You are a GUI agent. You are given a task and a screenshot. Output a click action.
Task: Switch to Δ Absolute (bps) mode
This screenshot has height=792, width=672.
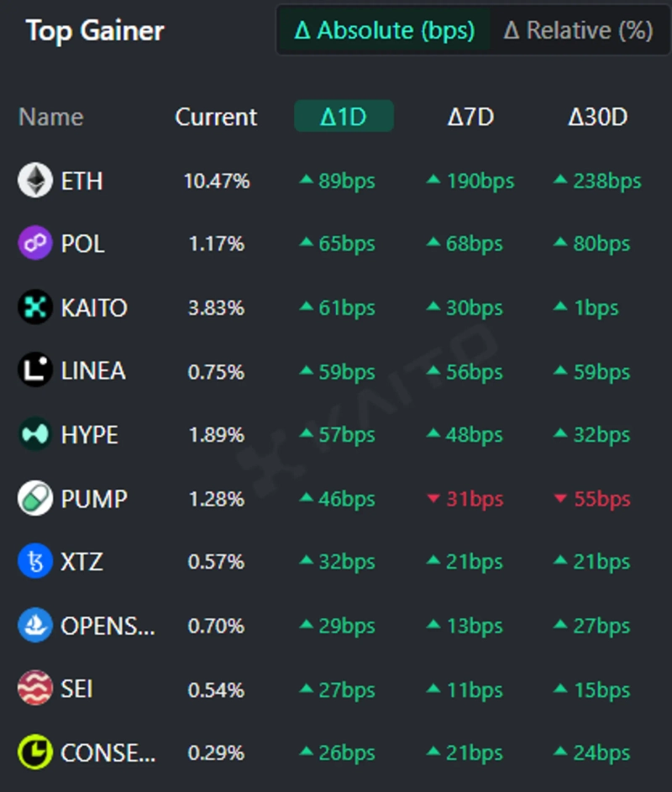385,31
